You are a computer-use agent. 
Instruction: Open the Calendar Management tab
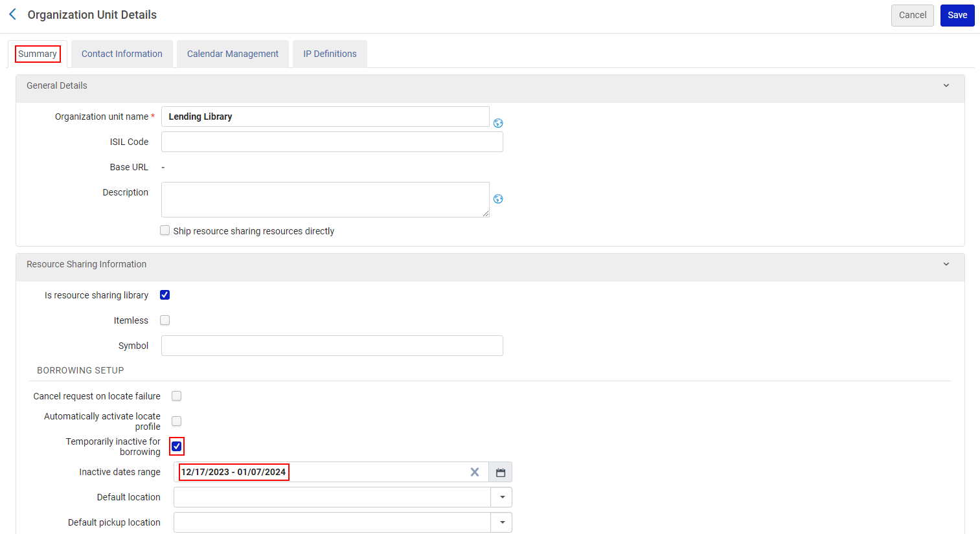click(x=233, y=54)
